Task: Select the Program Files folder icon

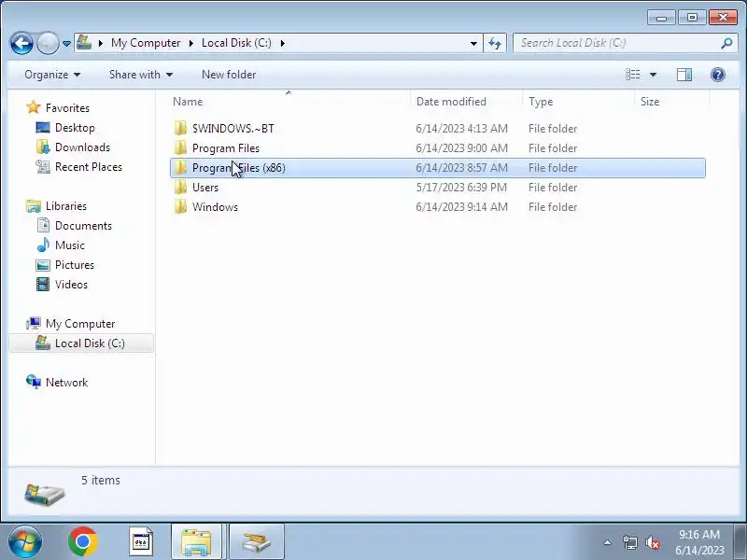Action: click(x=180, y=147)
